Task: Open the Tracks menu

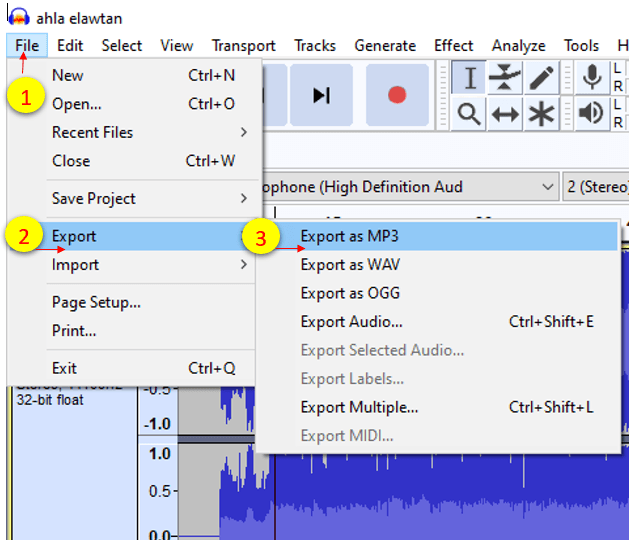Action: pos(315,45)
